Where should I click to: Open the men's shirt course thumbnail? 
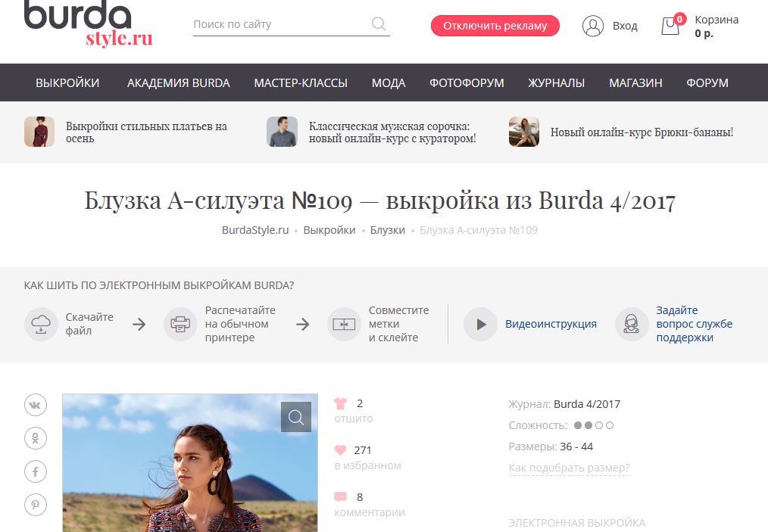tap(282, 132)
